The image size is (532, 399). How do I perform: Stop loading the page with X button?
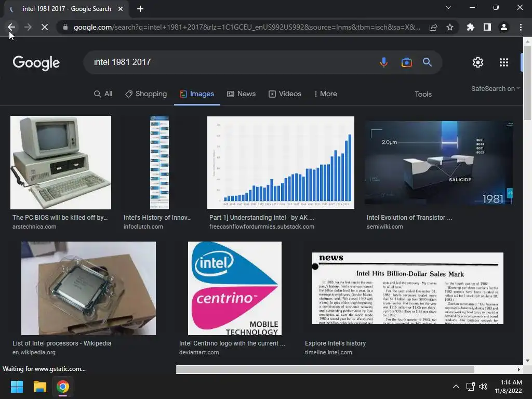coord(45,27)
